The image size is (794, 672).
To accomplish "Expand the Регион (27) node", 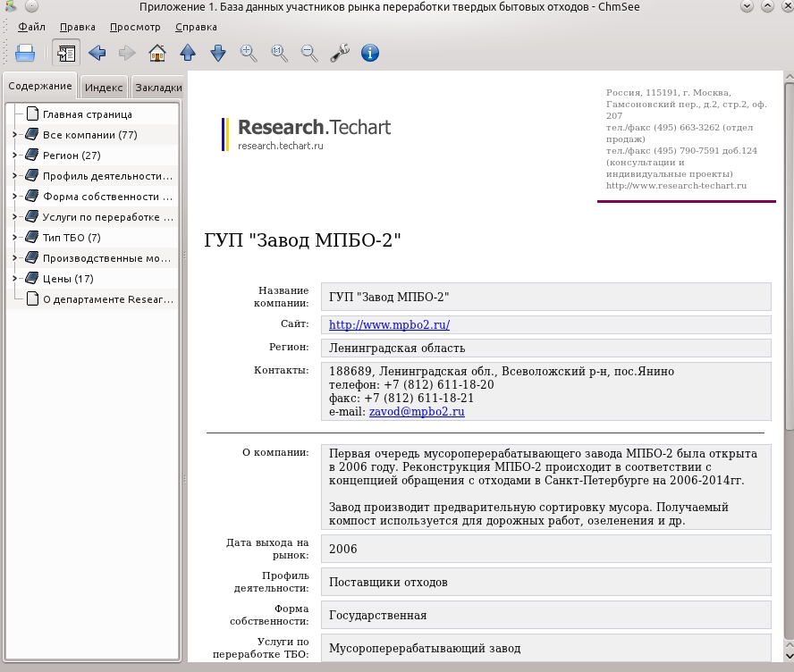I will (14, 155).
